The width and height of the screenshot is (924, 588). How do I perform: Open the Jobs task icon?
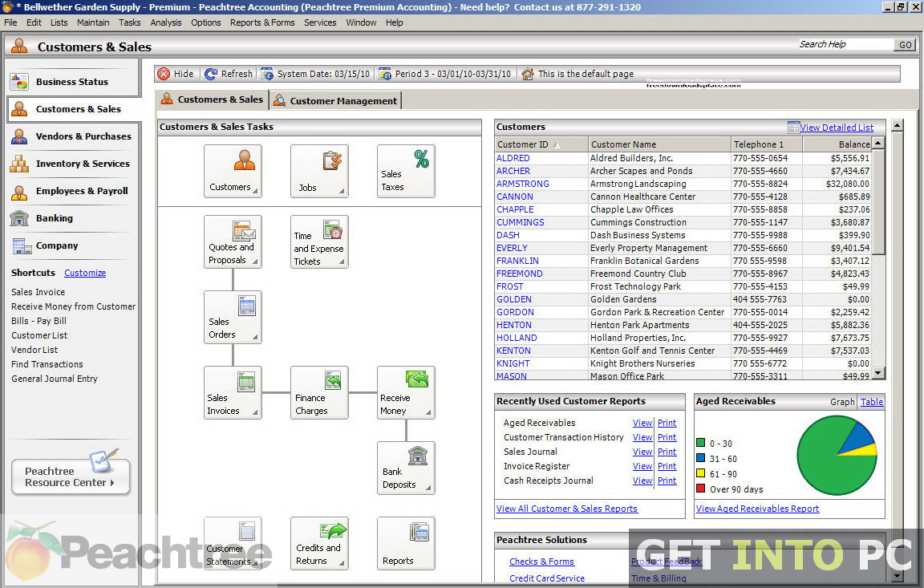(318, 171)
